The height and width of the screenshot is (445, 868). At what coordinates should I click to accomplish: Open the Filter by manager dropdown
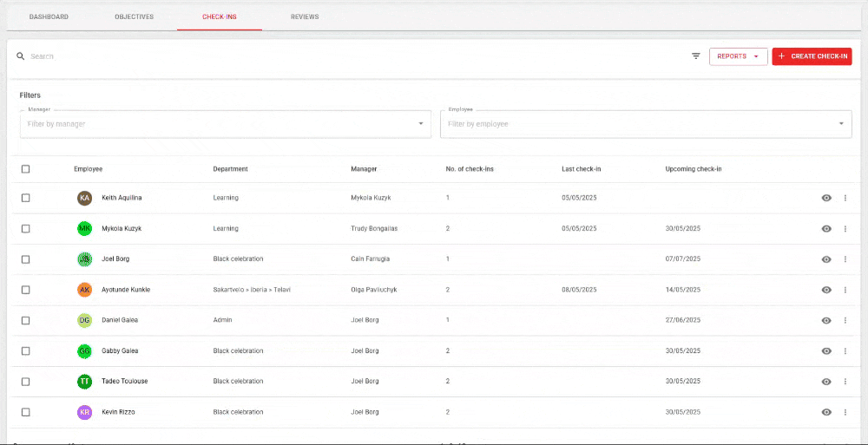click(x=226, y=124)
